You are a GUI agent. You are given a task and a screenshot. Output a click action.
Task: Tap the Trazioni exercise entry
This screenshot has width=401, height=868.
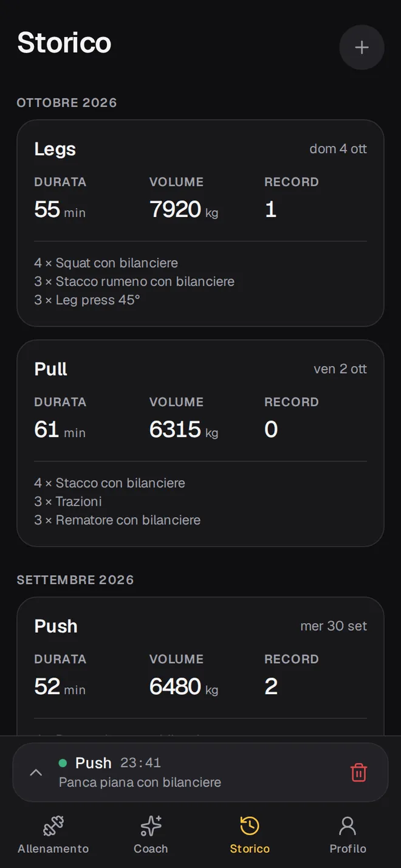(x=68, y=501)
